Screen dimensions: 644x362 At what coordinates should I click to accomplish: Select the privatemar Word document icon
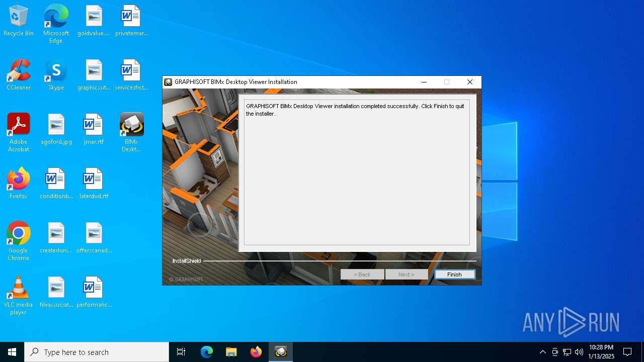pos(131,21)
